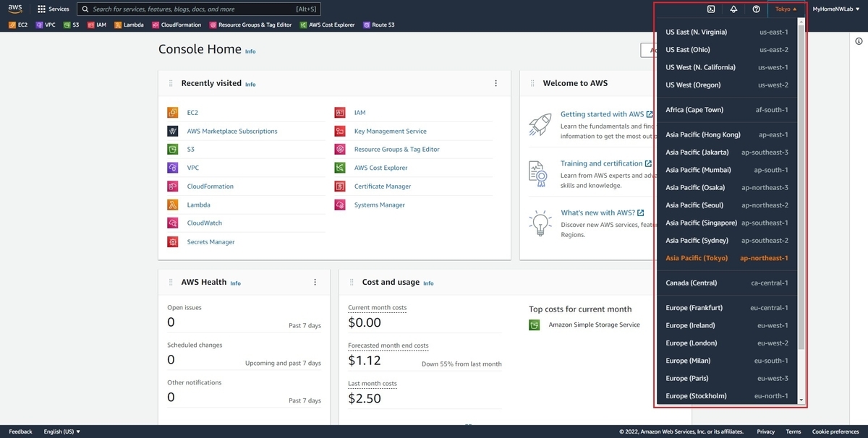Viewport: 868px width, 438px height.
Task: Click the region list scrollbar
Action: coord(801,188)
